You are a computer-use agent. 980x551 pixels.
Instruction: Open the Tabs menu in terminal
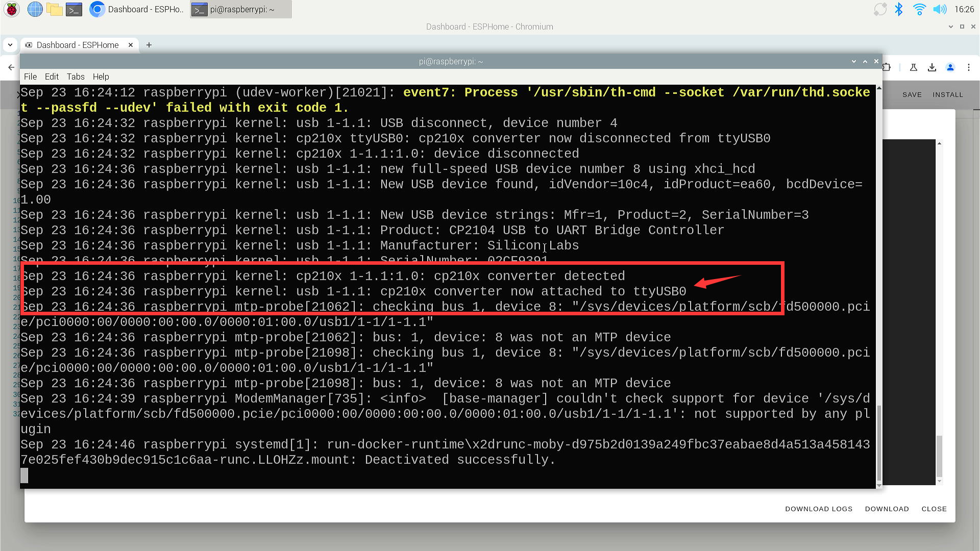pos(74,76)
